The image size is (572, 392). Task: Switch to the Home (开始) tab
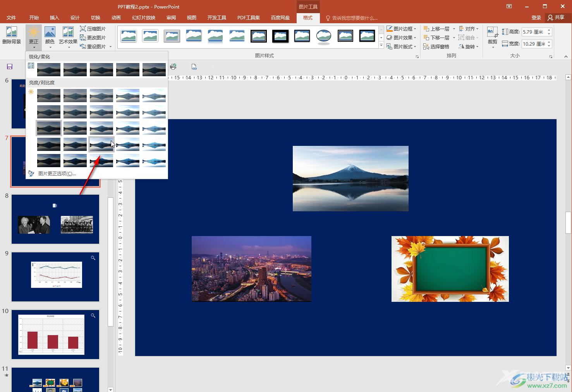point(34,18)
